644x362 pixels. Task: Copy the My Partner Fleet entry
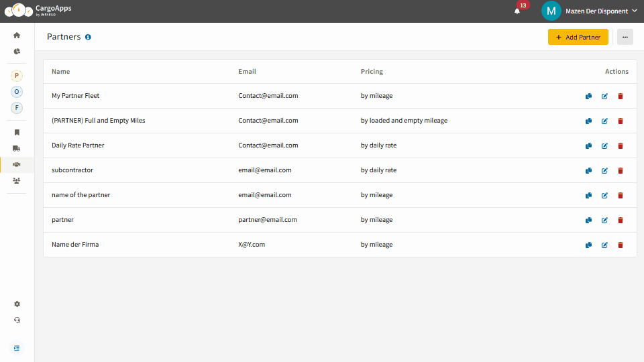tap(588, 96)
